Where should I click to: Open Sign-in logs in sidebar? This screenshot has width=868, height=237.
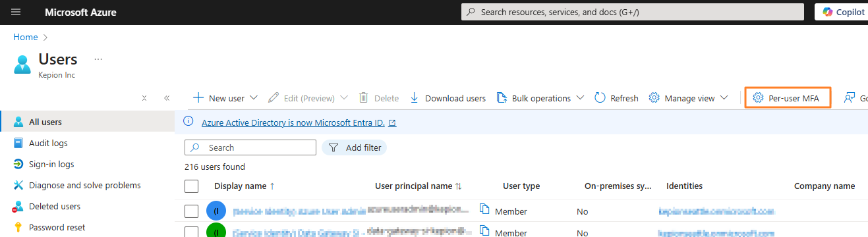51,164
